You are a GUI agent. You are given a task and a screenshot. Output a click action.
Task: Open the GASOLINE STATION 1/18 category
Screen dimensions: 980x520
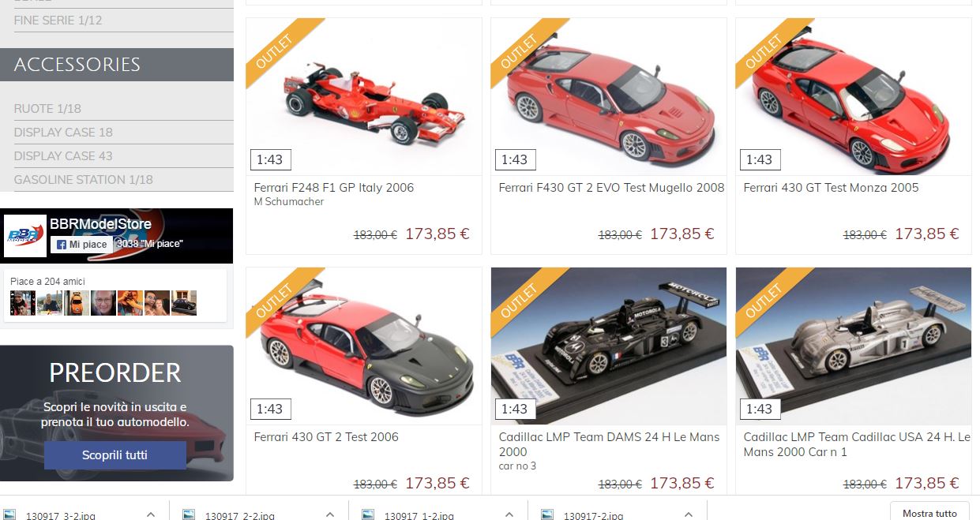84,179
